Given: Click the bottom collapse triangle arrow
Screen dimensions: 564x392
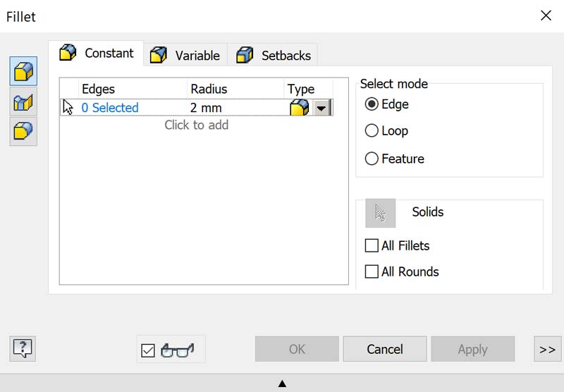Looking at the screenshot, I should (282, 384).
